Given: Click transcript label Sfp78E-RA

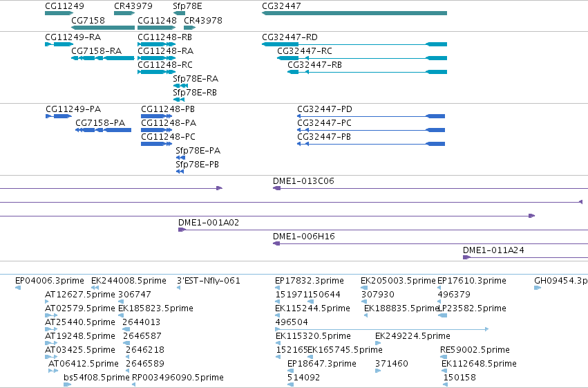Looking at the screenshot, I should click(x=196, y=78).
